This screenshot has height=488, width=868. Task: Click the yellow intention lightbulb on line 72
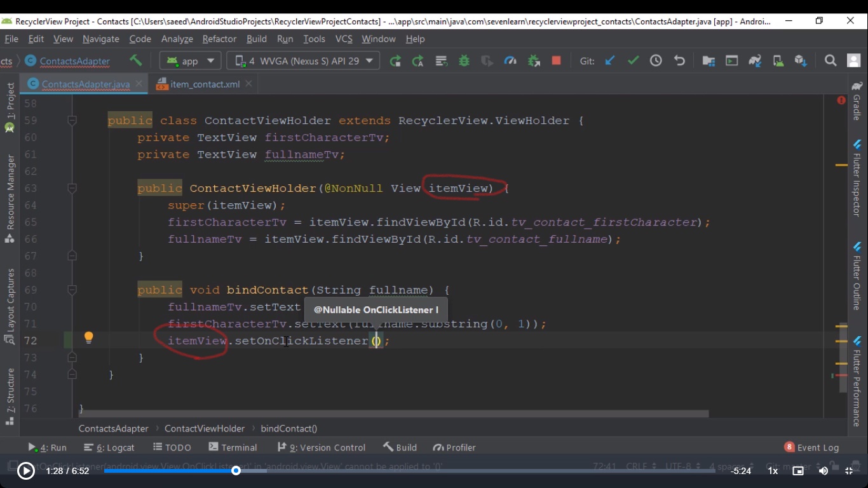point(89,337)
